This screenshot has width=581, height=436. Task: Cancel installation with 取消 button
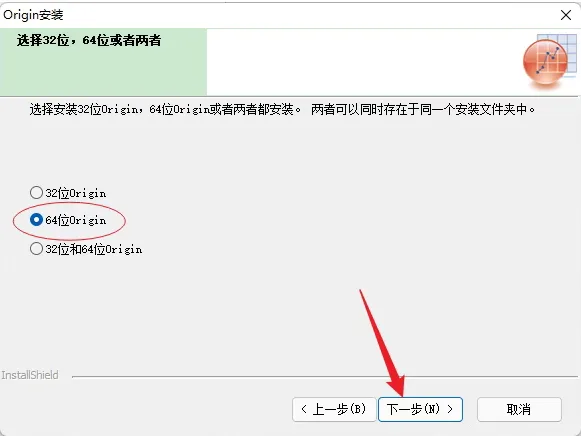(x=519, y=409)
